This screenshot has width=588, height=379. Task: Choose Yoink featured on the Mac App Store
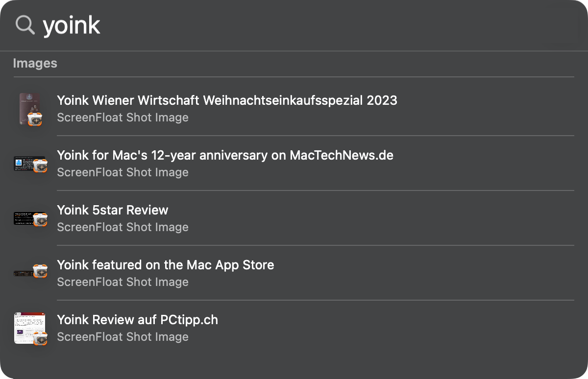tap(165, 265)
